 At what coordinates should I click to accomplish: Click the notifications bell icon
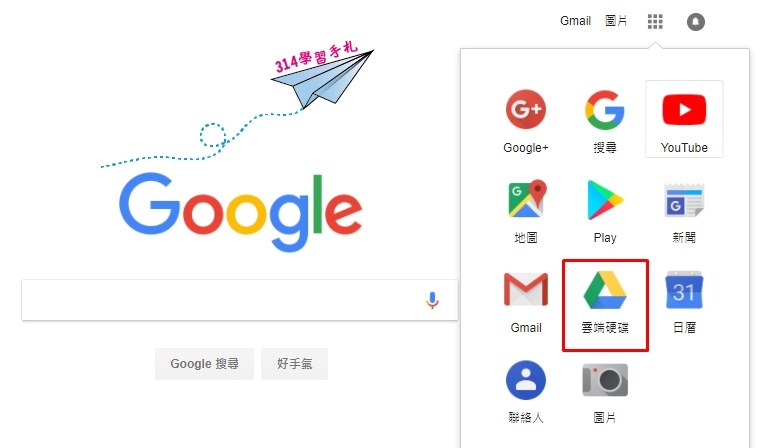695,21
